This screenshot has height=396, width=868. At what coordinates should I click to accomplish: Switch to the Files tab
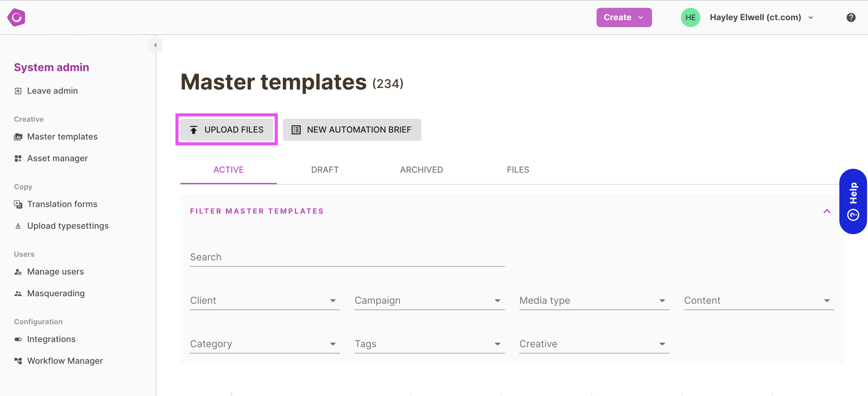coord(518,170)
